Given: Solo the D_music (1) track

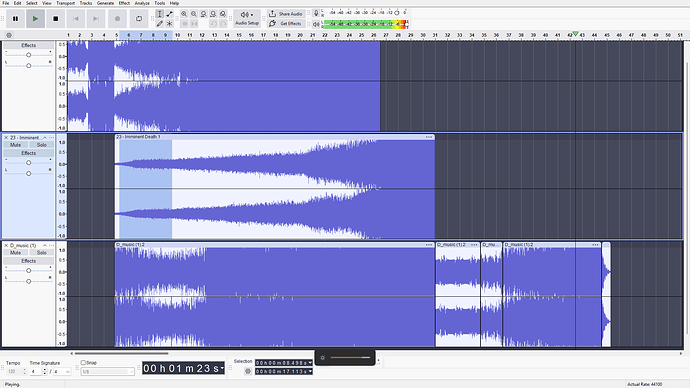Looking at the screenshot, I should [x=42, y=253].
